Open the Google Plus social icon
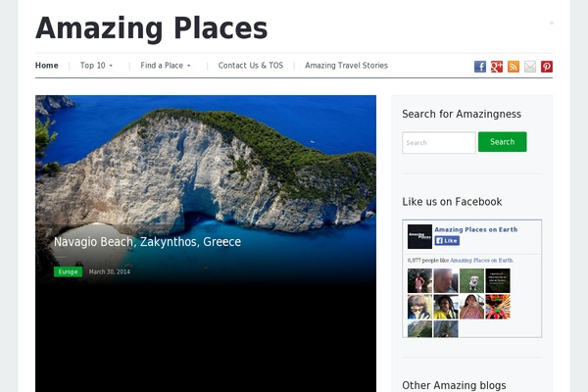Viewport: 588px width, 392px height. click(x=497, y=67)
